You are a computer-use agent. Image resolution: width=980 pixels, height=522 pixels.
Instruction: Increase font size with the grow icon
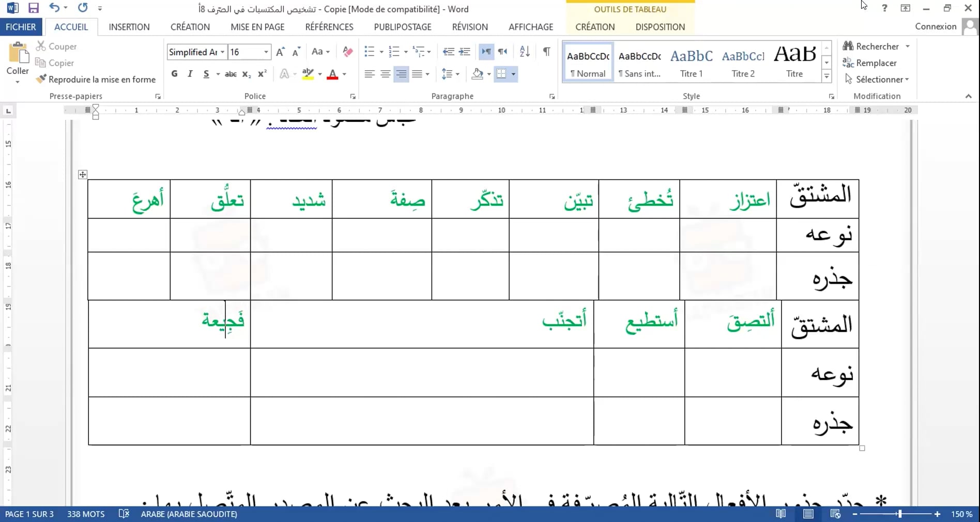click(280, 52)
